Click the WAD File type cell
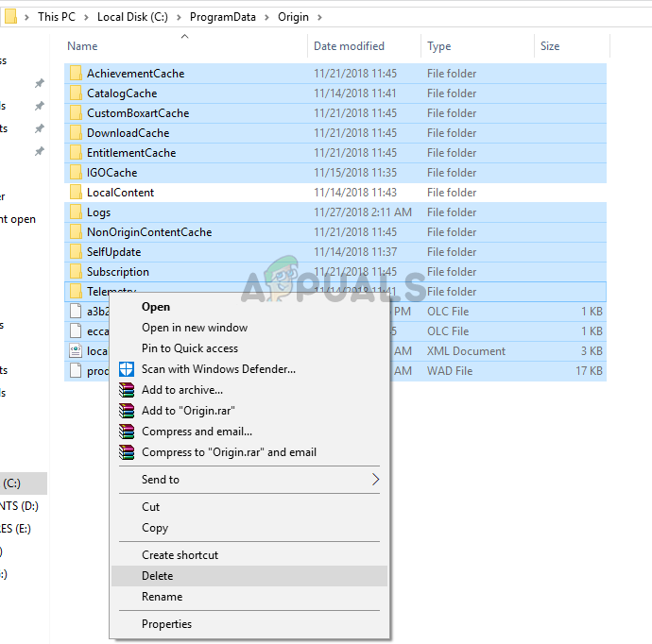652x644 pixels. tap(450, 370)
